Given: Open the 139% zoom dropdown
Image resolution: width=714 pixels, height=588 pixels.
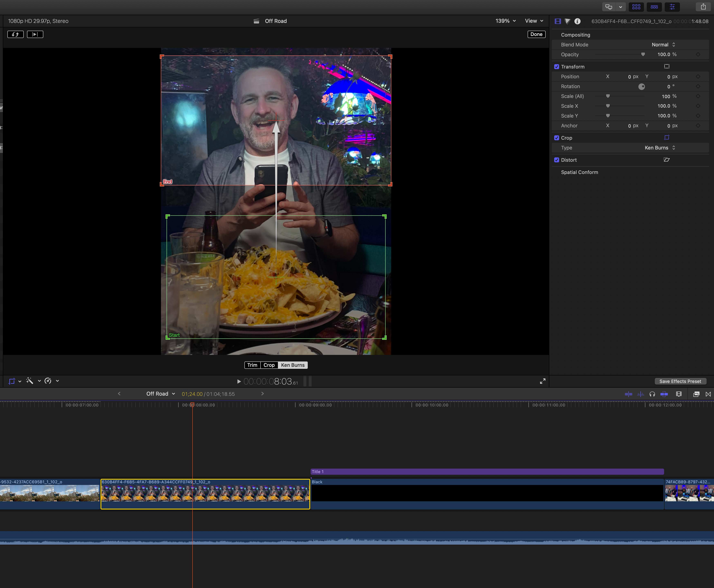Looking at the screenshot, I should click(x=505, y=21).
